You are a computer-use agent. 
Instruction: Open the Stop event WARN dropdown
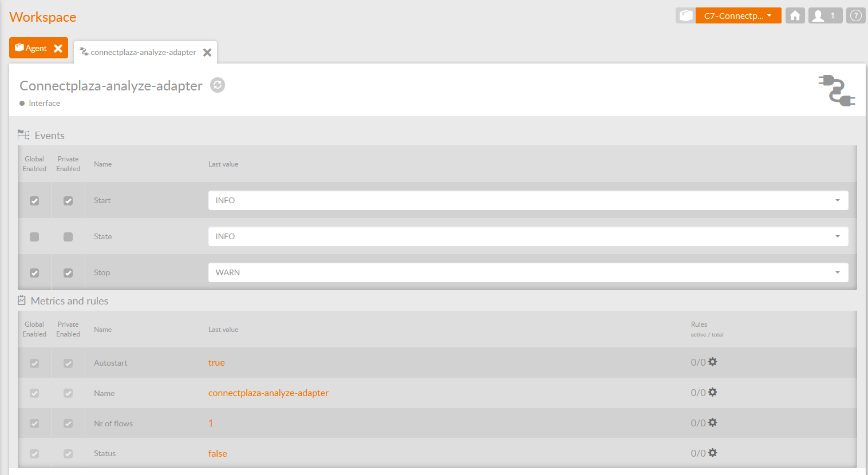527,272
